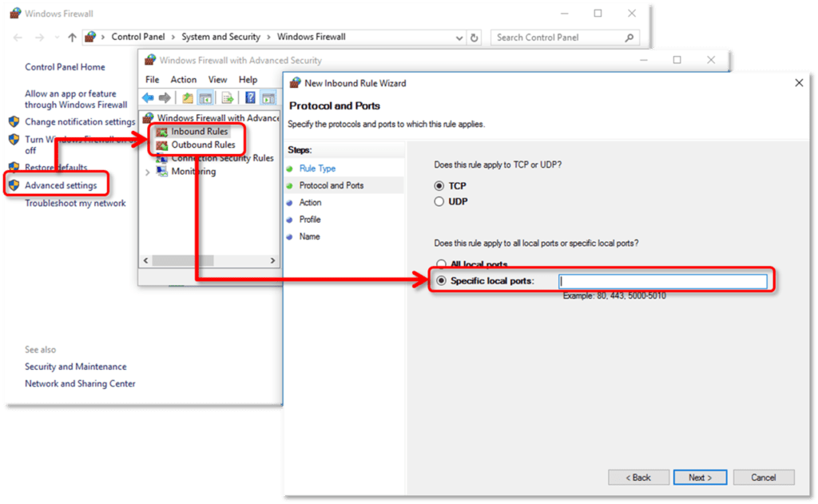Click the refresh icon beside the address bar
Viewport: 818px width, 504px height.
tap(475, 38)
